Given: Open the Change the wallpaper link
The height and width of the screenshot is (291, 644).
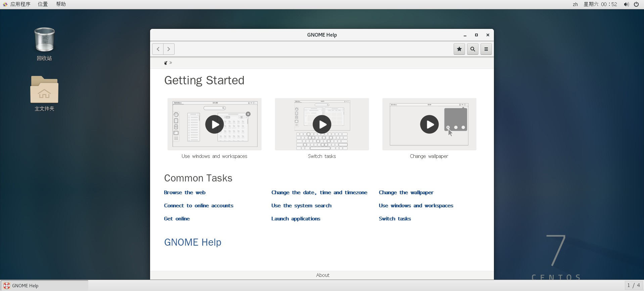Looking at the screenshot, I should tap(406, 193).
